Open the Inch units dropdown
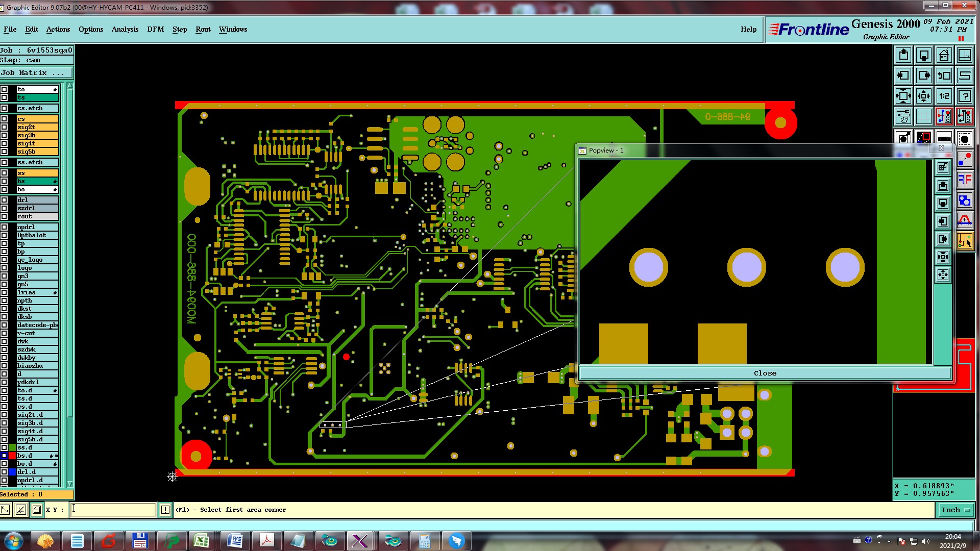This screenshot has height=551, width=980. tap(955, 510)
